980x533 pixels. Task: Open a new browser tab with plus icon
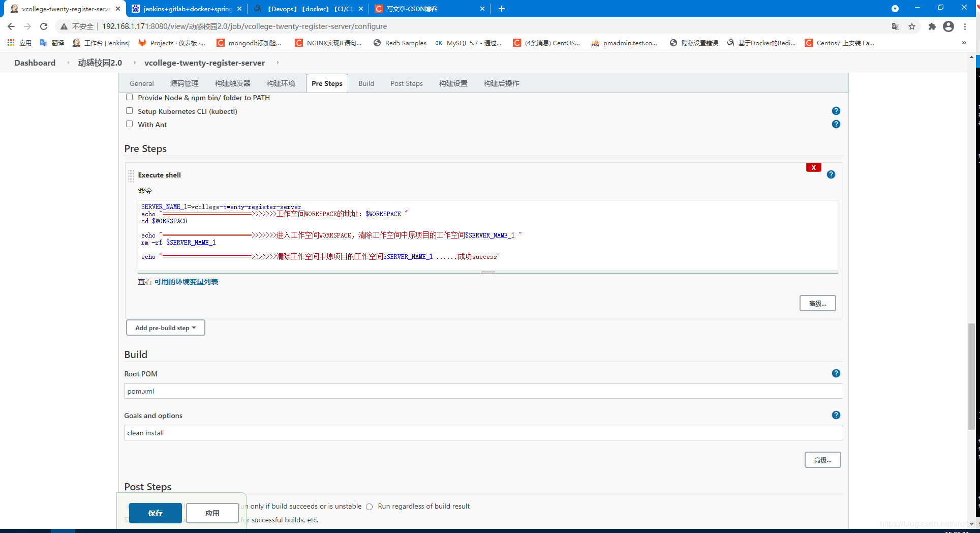tap(502, 9)
